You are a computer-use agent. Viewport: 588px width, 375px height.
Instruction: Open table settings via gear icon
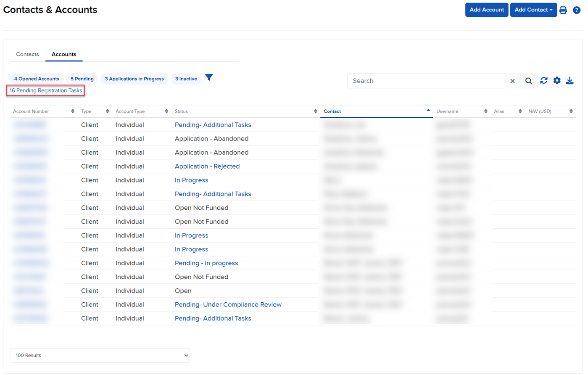point(557,80)
